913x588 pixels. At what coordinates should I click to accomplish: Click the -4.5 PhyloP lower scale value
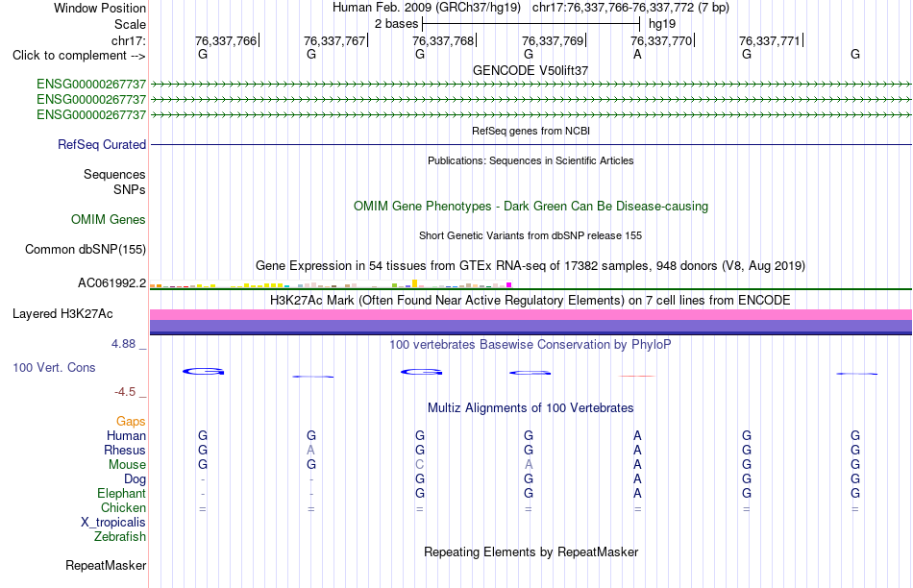tap(125, 392)
